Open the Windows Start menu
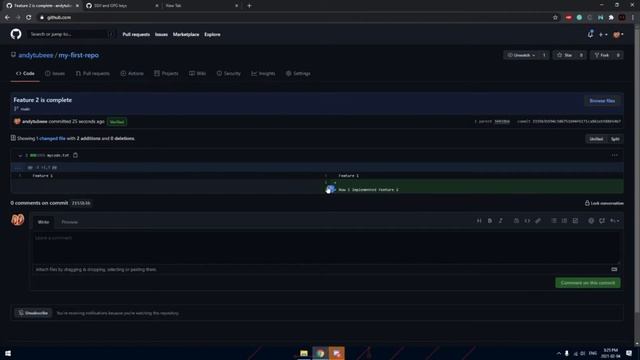640x360 pixels. 8,353
